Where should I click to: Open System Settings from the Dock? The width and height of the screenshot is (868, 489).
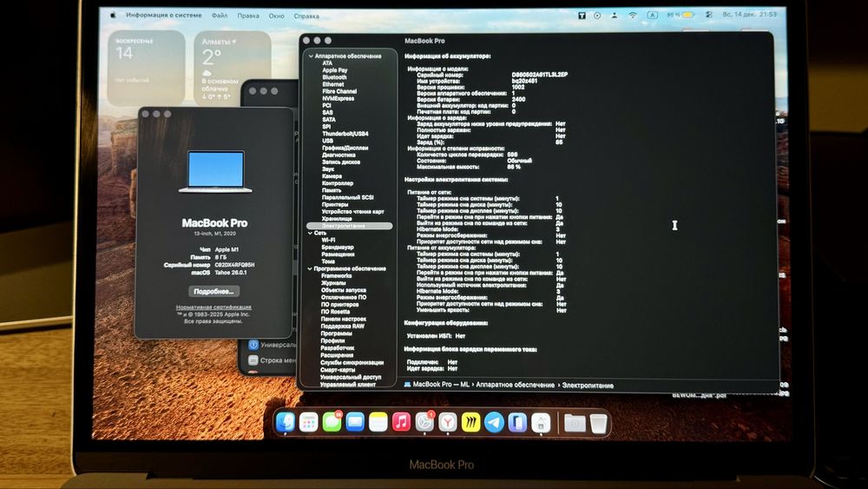tap(424, 422)
